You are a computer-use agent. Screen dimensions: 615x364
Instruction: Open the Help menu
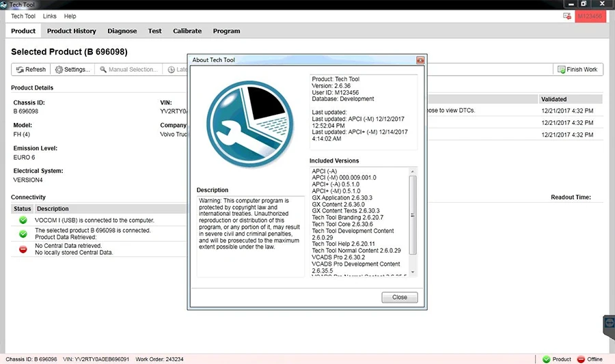coord(70,16)
